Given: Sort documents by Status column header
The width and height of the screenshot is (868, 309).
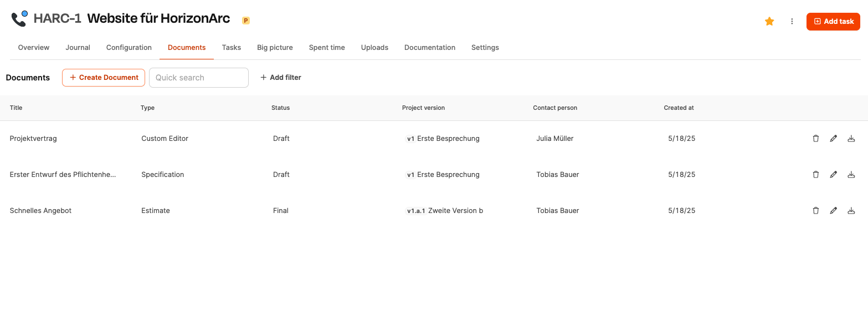Looking at the screenshot, I should (280, 108).
